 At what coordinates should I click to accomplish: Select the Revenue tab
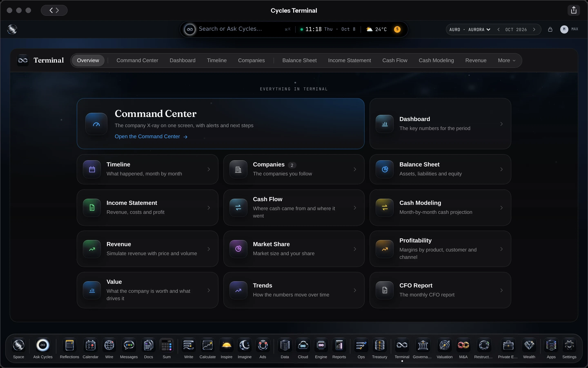pyautogui.click(x=476, y=60)
